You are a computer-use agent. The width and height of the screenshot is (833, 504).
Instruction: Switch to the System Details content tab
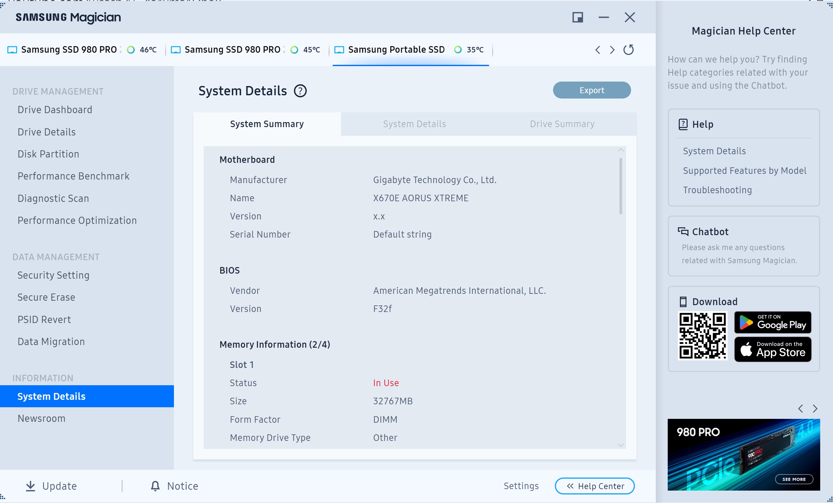point(415,124)
